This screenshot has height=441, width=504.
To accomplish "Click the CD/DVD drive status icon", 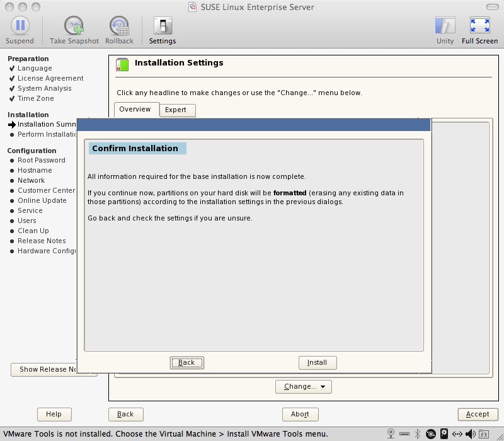I will coord(431,434).
